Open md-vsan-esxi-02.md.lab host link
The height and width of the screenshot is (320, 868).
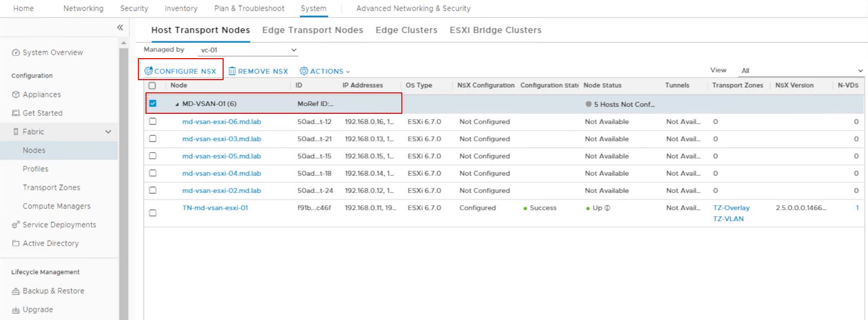click(222, 191)
